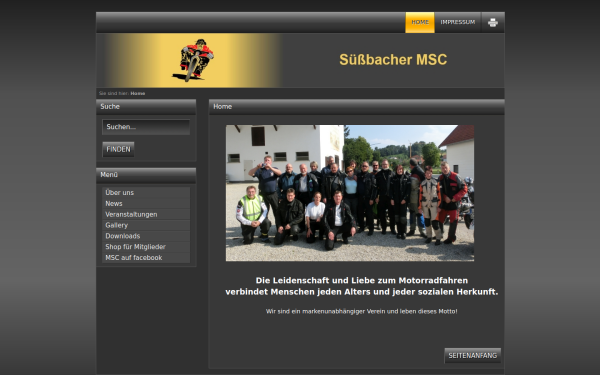Click the 'Die Leidenschaft und Liebe' headline
Image resolution: width=600 pixels, height=375 pixels.
coord(362,286)
